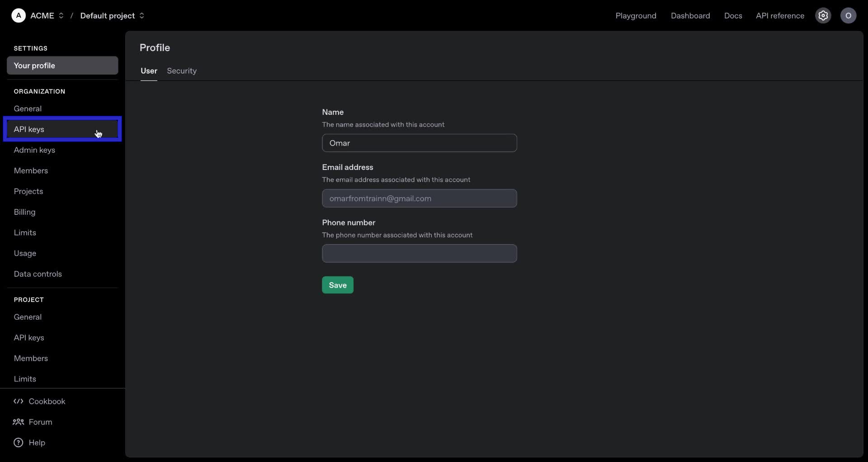Open Data controls settings

click(x=38, y=273)
